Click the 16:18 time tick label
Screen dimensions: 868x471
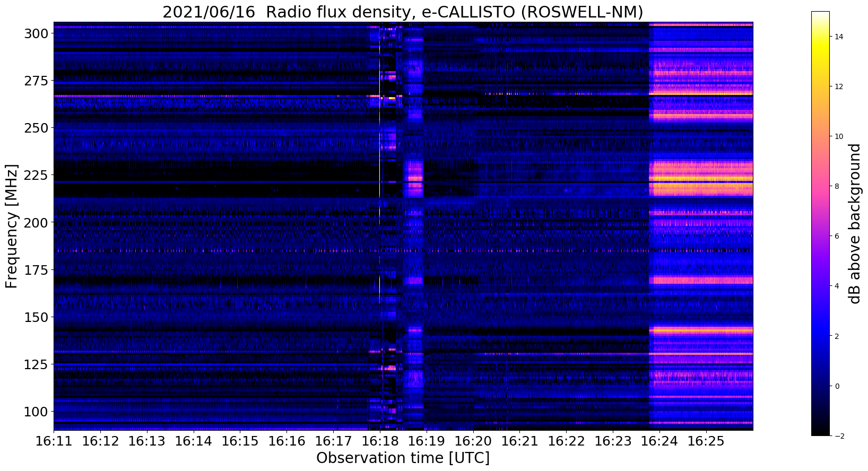pyautogui.click(x=380, y=441)
